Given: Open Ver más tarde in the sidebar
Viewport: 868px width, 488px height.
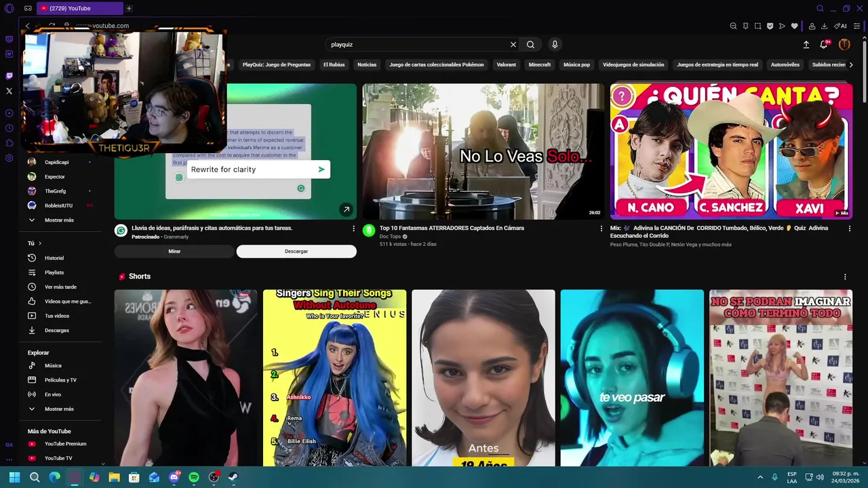Looking at the screenshot, I should click(x=60, y=287).
